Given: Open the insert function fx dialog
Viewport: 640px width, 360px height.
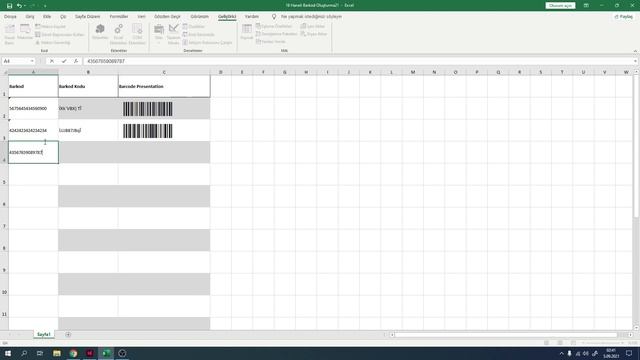Looking at the screenshot, I should (x=76, y=61).
